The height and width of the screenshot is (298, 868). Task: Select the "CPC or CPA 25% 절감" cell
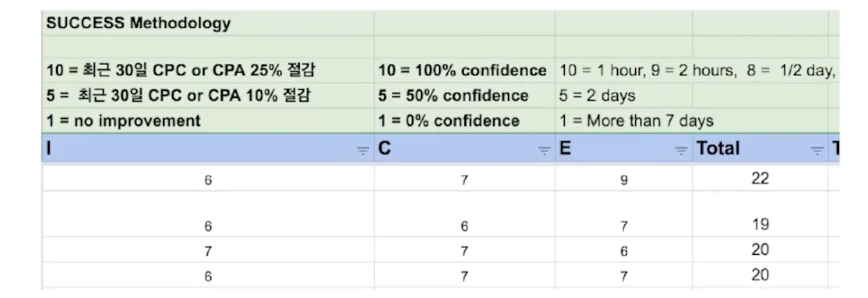tap(181, 70)
